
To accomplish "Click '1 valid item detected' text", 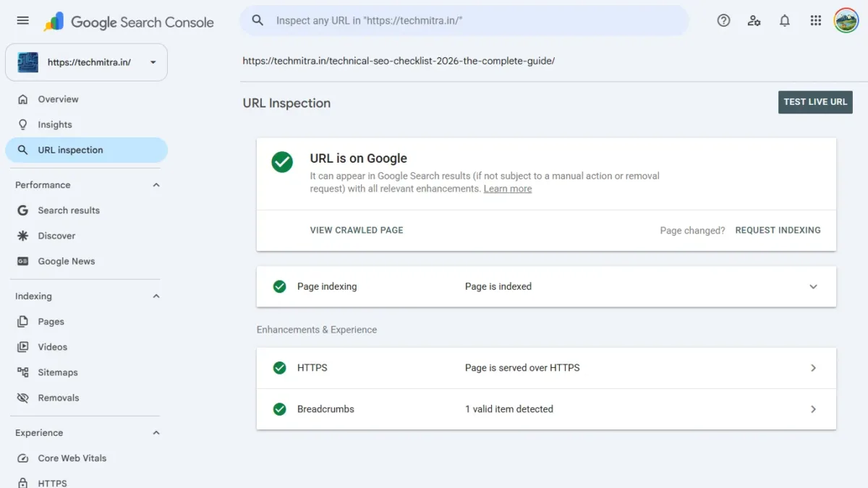I will [x=509, y=409].
